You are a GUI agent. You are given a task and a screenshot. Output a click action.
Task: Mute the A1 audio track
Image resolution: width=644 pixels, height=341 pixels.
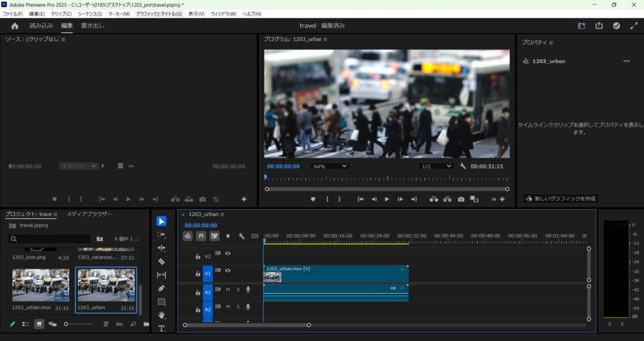coord(228,290)
